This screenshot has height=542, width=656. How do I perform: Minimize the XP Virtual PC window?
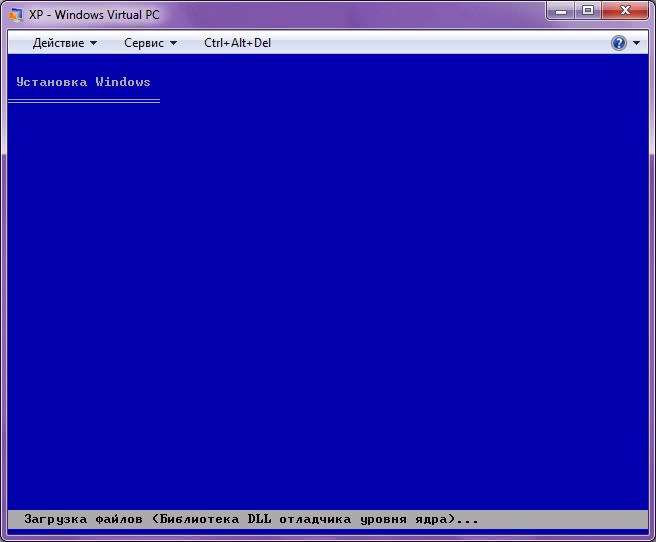pos(561,10)
